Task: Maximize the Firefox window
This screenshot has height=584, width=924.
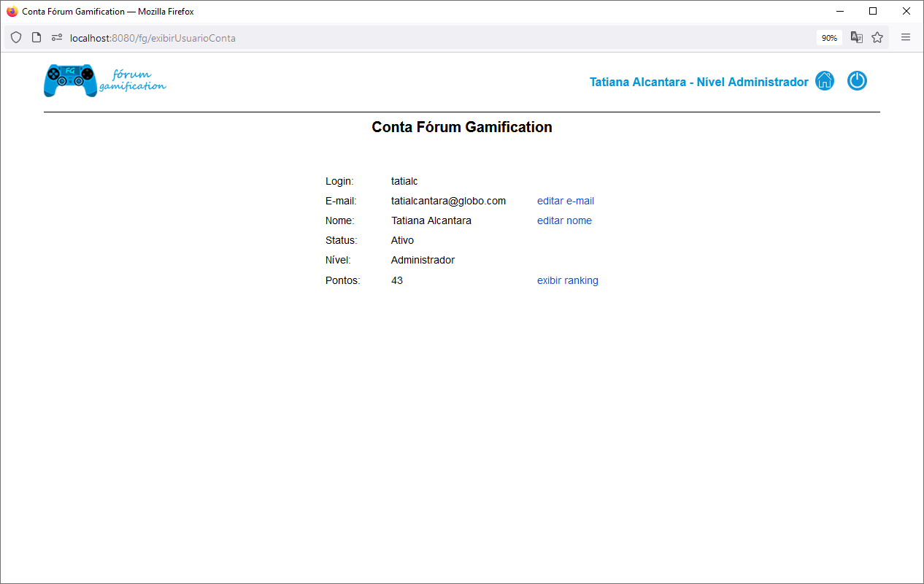Action: point(873,12)
